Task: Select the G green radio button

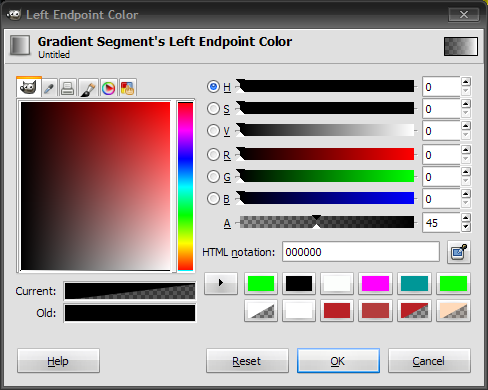Action: point(213,177)
